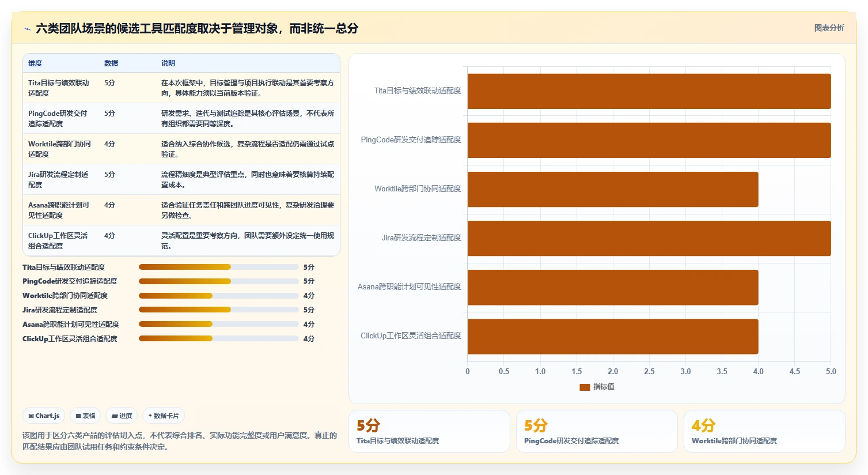Click the ClickUp row description starting 灵活配置是重要考察方向
Screen dimensions: 868x475
pos(248,240)
